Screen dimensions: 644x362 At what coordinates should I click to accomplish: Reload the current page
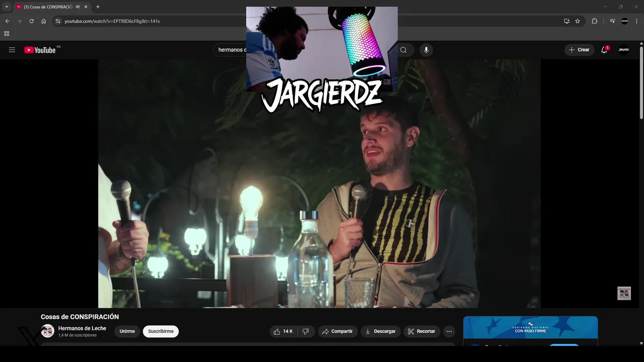(x=31, y=21)
